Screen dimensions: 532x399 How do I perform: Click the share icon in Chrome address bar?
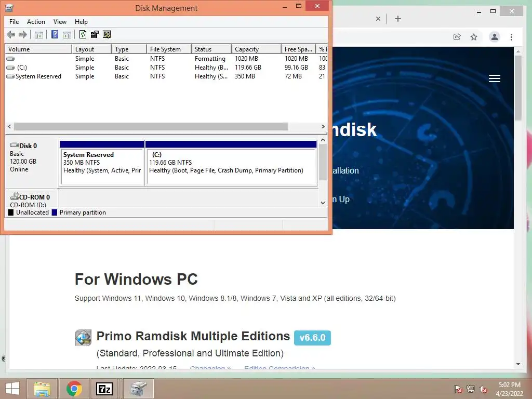(x=457, y=37)
